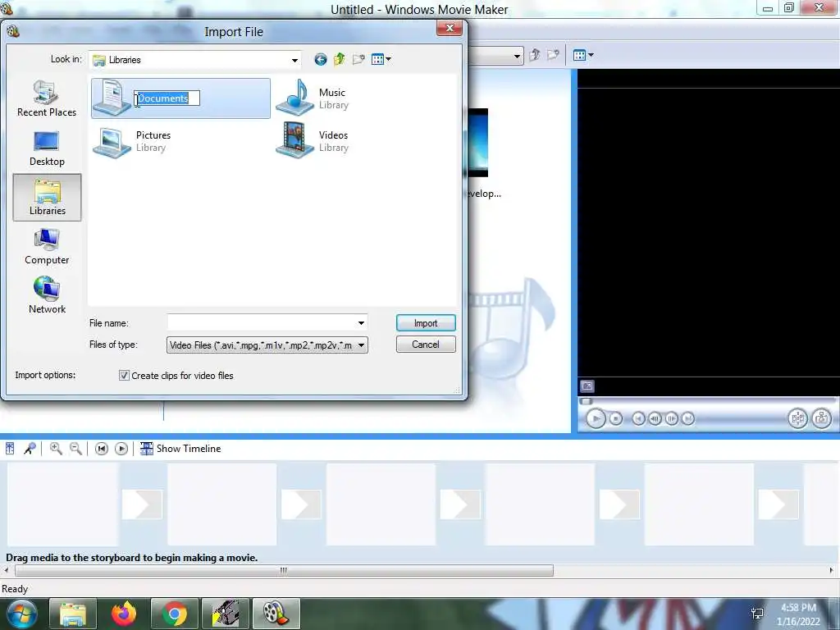Stop the preview monitor playback
Viewport: 840px width, 630px height.
point(616,418)
